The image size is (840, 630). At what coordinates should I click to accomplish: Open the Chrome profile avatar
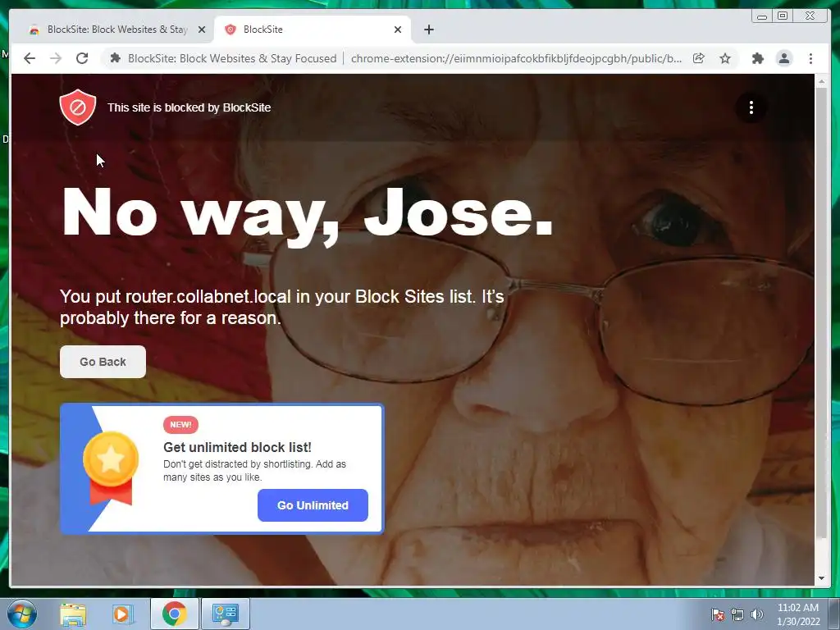[x=783, y=58]
